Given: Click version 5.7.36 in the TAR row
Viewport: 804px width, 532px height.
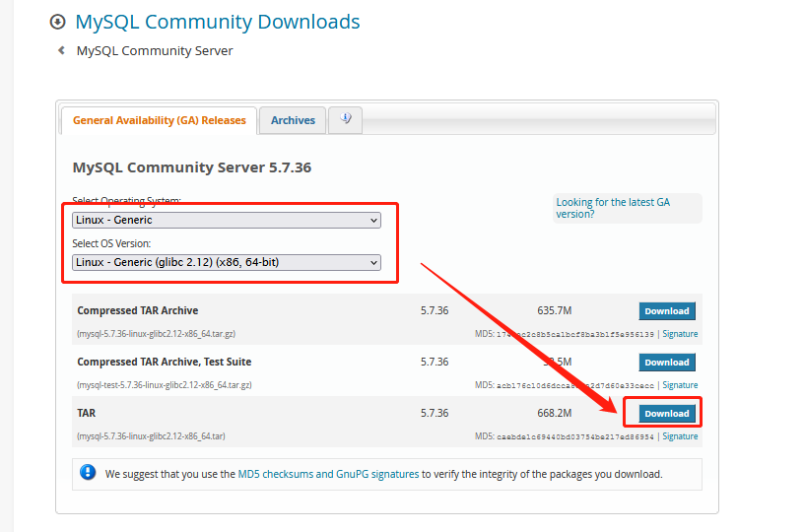Looking at the screenshot, I should [435, 413].
